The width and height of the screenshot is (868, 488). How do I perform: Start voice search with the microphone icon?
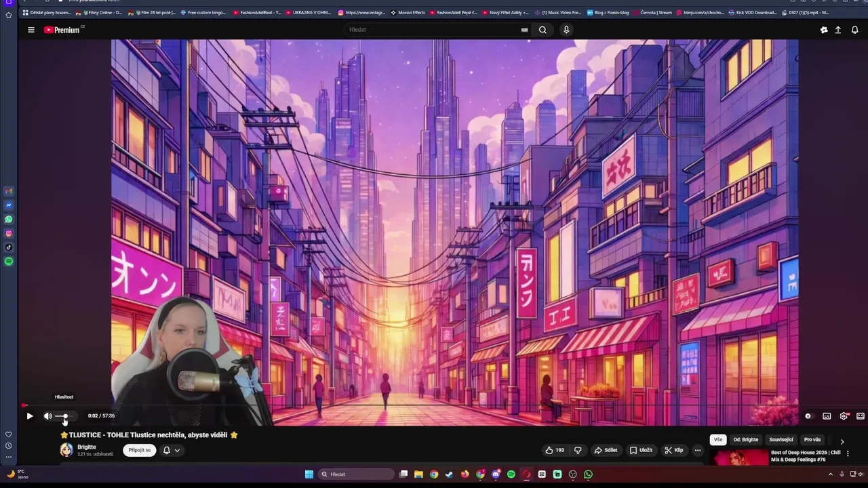(566, 30)
